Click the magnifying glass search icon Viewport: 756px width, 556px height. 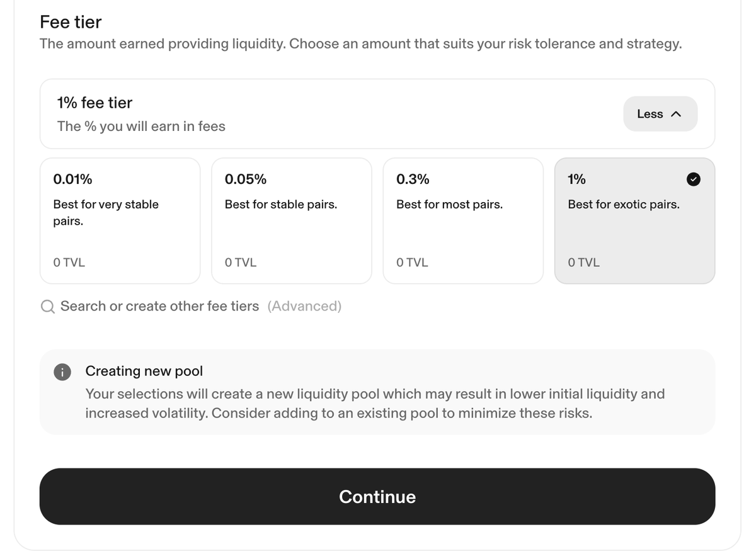(x=48, y=307)
